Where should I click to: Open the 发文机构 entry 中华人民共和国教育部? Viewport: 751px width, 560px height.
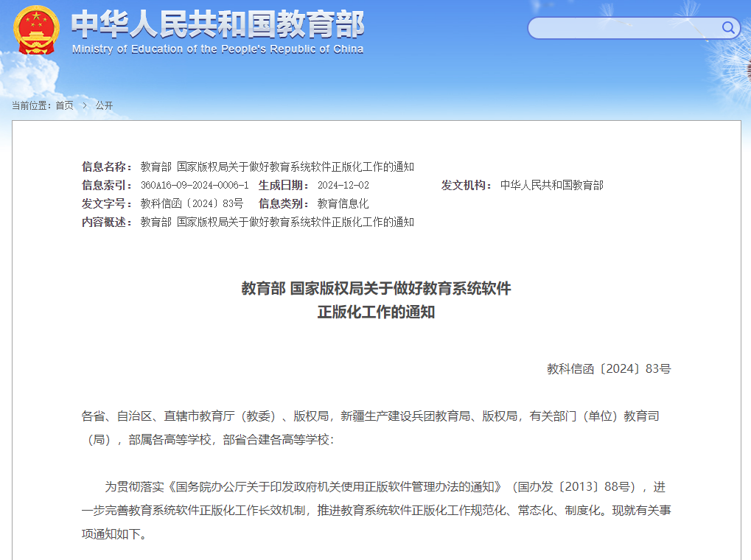tap(553, 185)
